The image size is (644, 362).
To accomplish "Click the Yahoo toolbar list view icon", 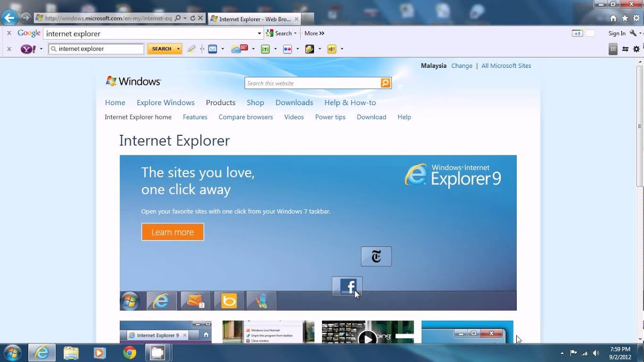I will click(613, 49).
